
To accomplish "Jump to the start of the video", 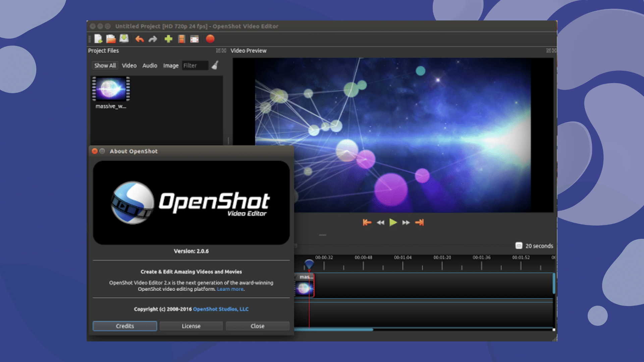I will coord(367,222).
